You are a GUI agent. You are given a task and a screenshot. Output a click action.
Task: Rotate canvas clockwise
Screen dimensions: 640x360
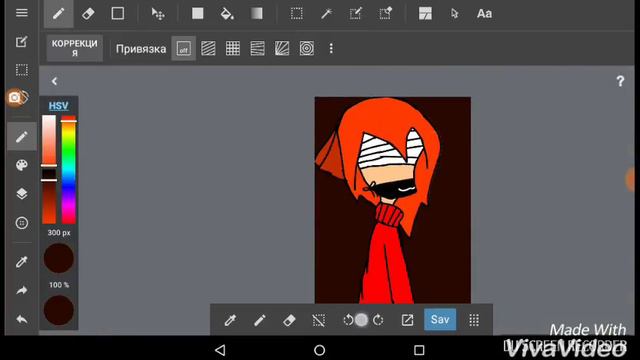click(x=378, y=320)
